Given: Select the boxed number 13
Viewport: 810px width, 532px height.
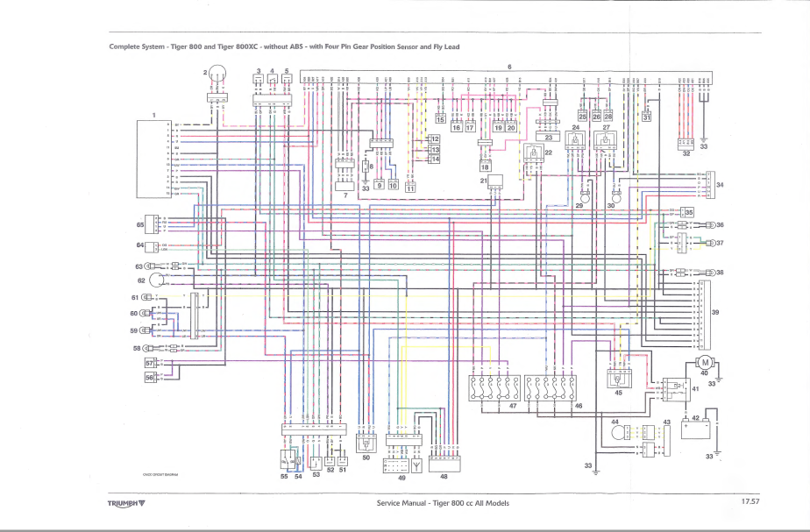Looking at the screenshot, I should pyautogui.click(x=435, y=149).
